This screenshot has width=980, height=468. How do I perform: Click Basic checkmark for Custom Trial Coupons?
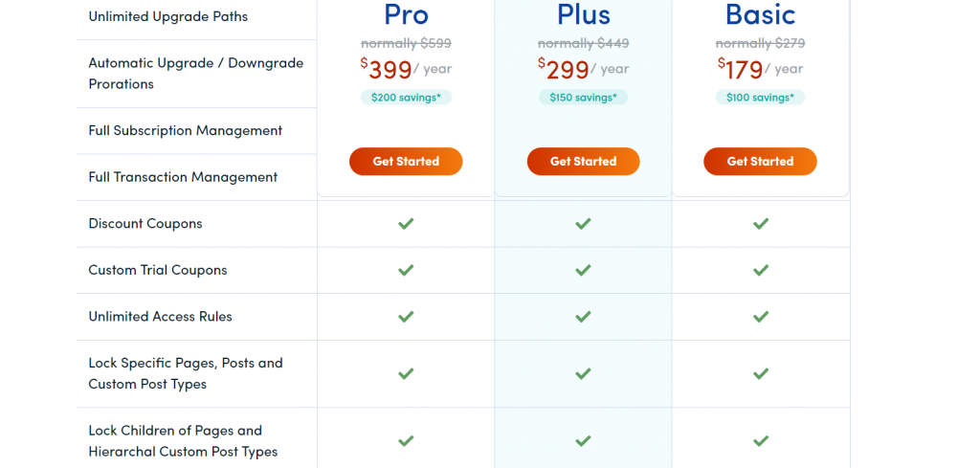[x=761, y=270]
